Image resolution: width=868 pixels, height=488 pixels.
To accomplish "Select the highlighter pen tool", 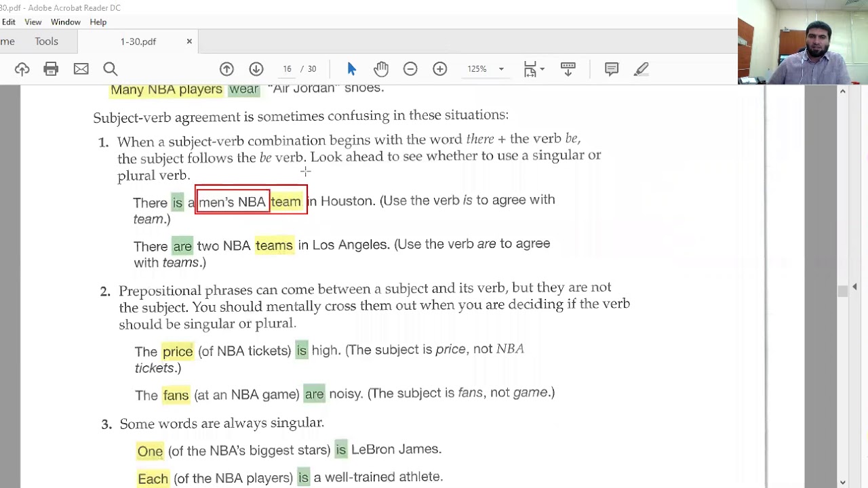I will tap(641, 68).
